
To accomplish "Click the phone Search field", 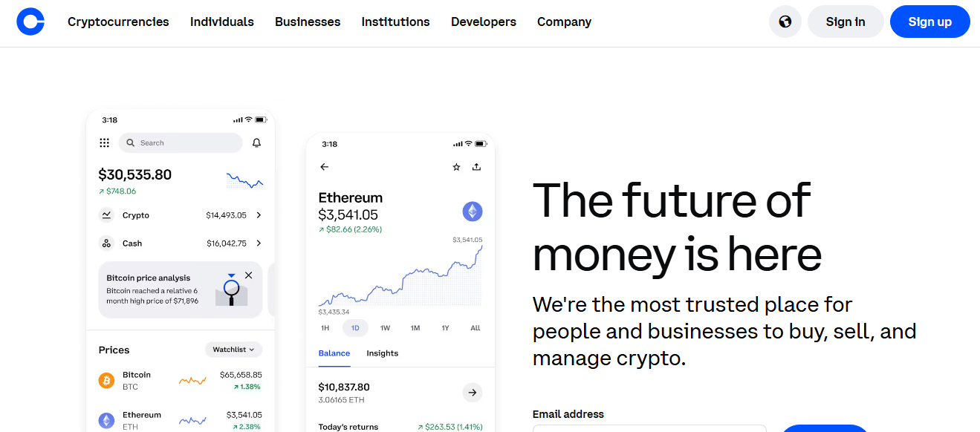I will pos(181,143).
